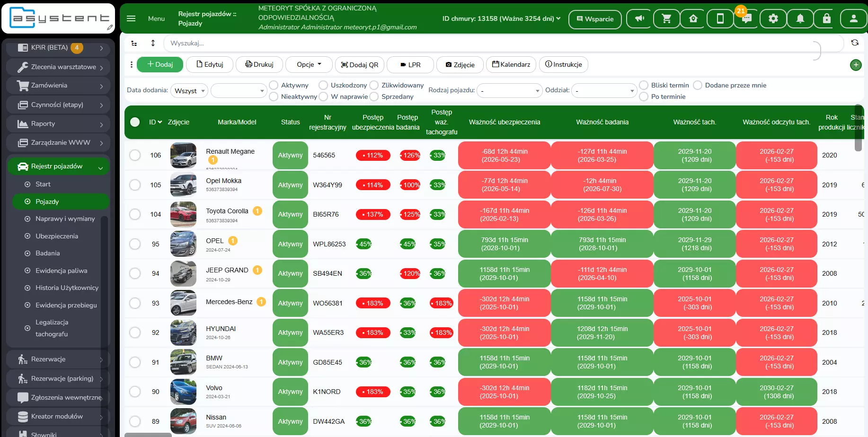Click the Wsparcie support button

[x=595, y=19]
